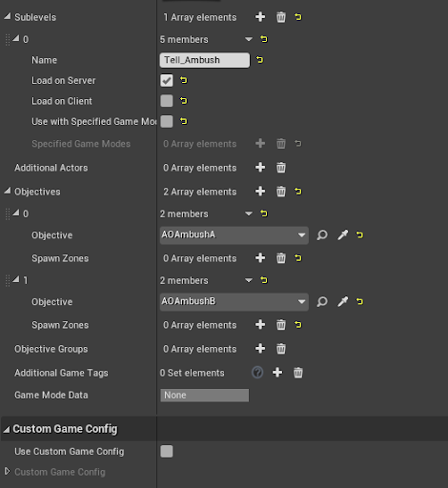Enable the Use Custom Game Config checkbox
The width and height of the screenshot is (448, 488).
point(167,451)
